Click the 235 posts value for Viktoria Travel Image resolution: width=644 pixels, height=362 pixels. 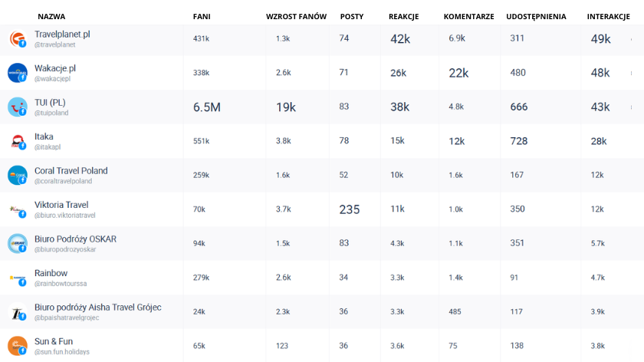350,209
